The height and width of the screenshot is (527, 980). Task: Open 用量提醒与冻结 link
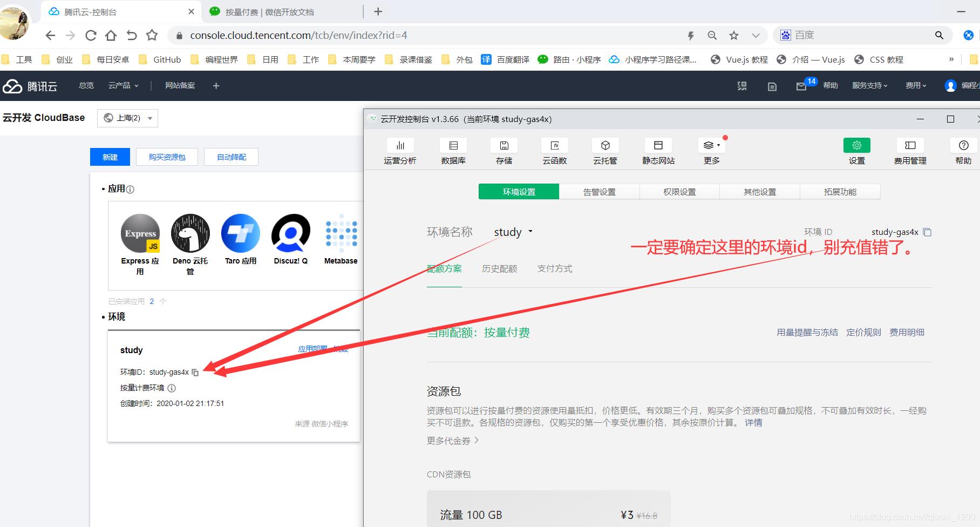coord(807,332)
